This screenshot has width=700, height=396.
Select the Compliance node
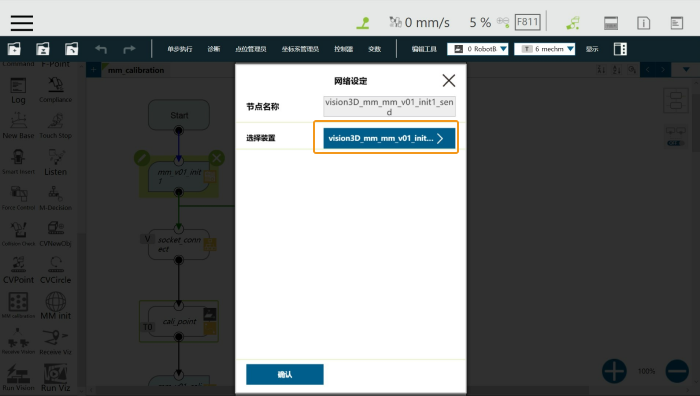(x=55, y=91)
